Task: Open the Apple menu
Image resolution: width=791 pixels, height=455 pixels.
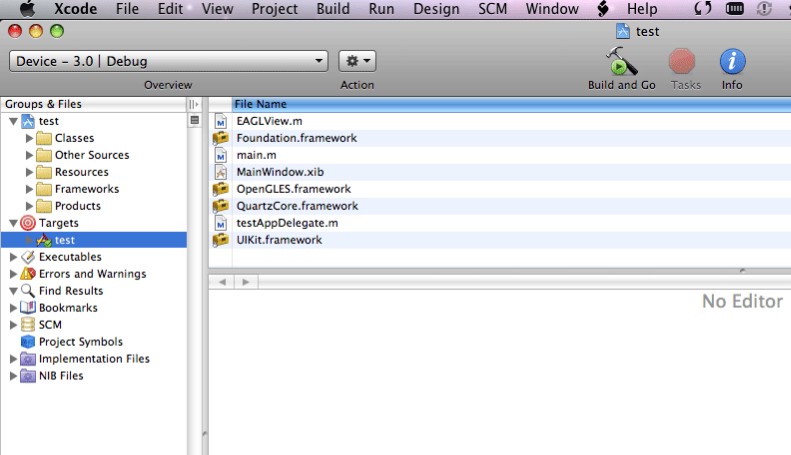Action: [27, 9]
